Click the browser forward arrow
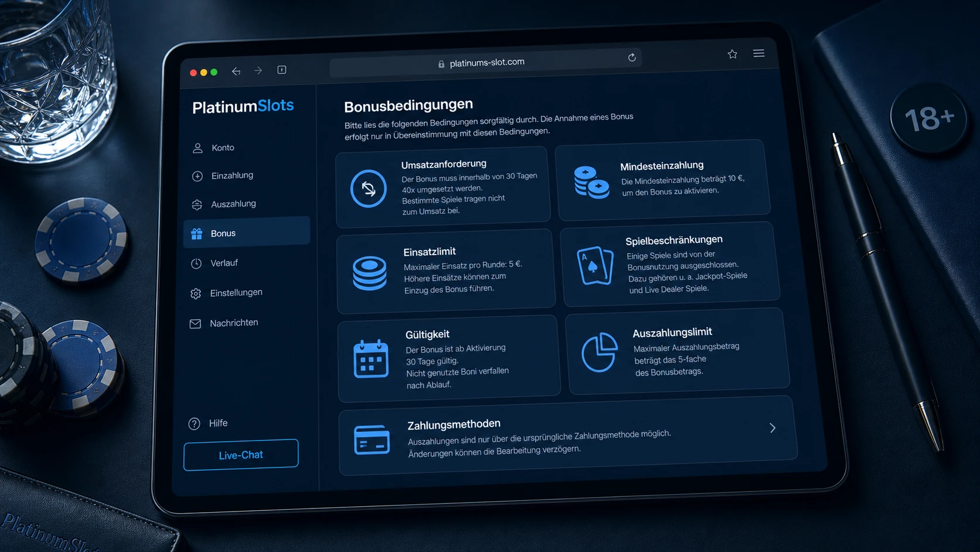This screenshot has height=552, width=980. coord(258,70)
